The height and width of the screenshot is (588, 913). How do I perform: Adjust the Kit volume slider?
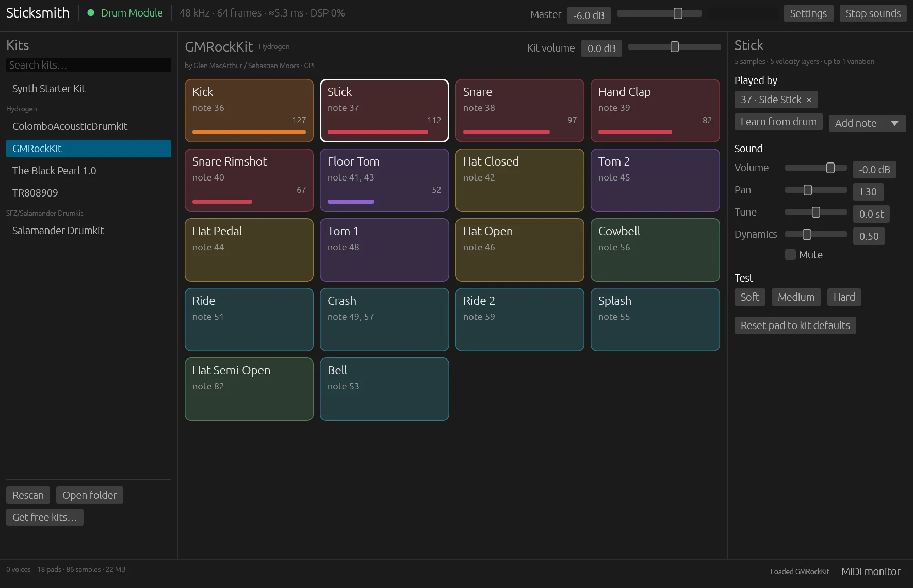674,47
